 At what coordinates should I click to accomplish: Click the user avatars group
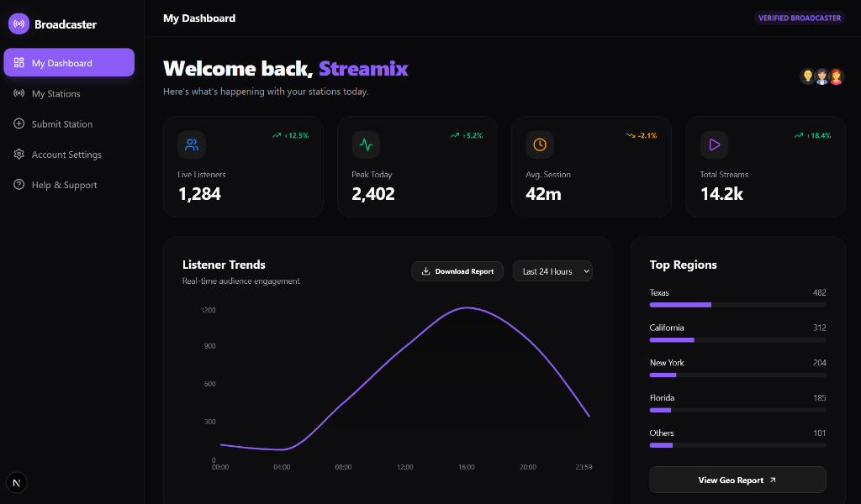pos(821,76)
